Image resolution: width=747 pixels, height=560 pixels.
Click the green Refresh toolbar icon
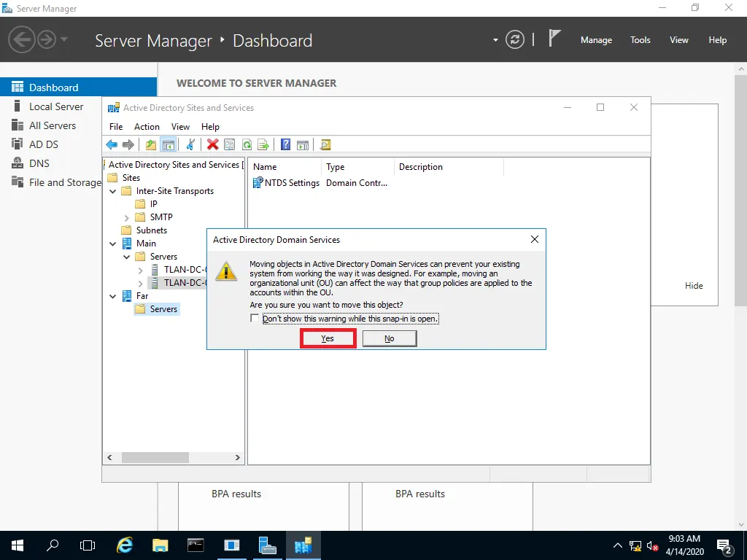[x=247, y=145]
